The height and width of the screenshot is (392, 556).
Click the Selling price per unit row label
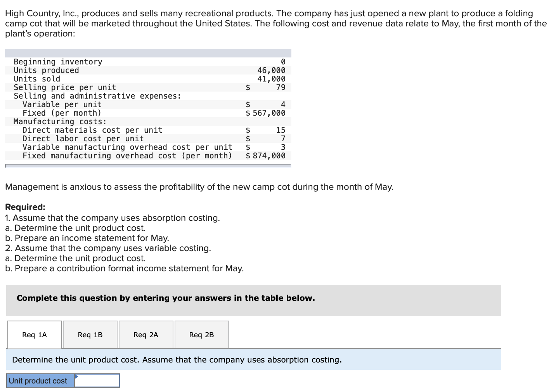(x=65, y=87)
